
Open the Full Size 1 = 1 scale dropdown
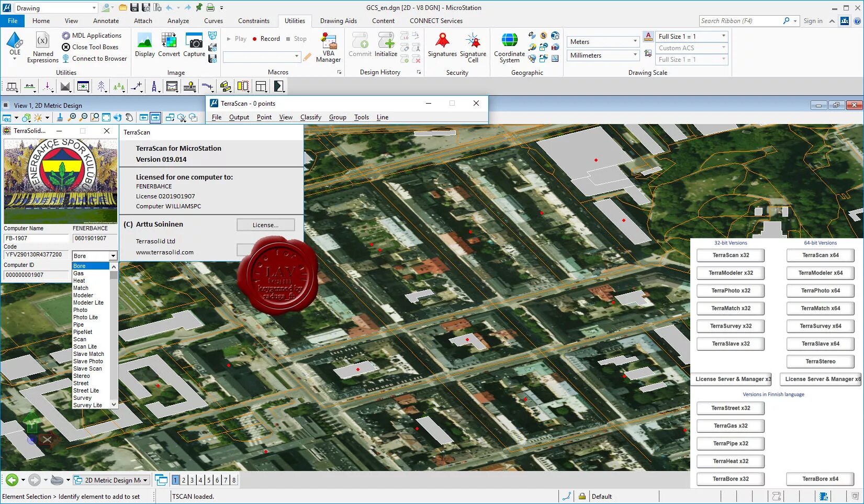pos(691,36)
